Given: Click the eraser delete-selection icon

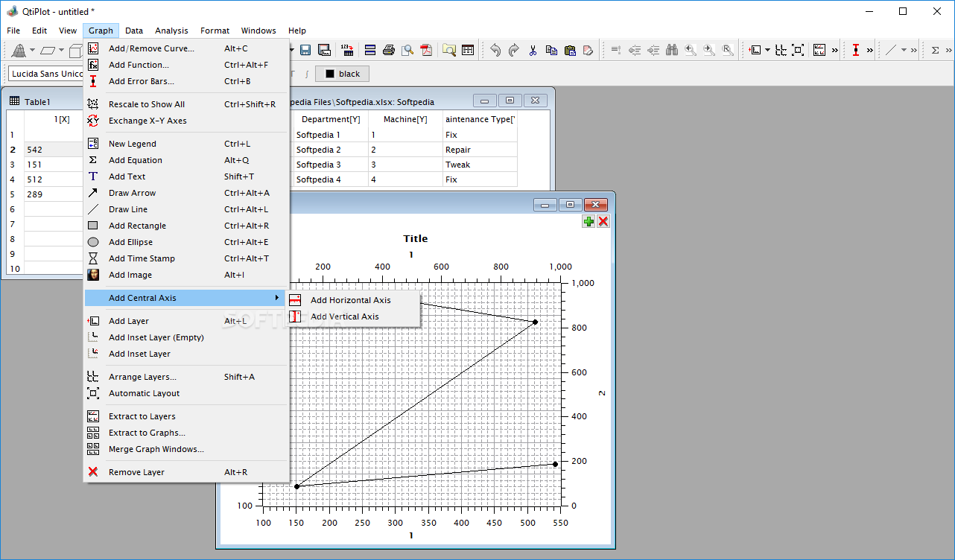Looking at the screenshot, I should (x=588, y=50).
